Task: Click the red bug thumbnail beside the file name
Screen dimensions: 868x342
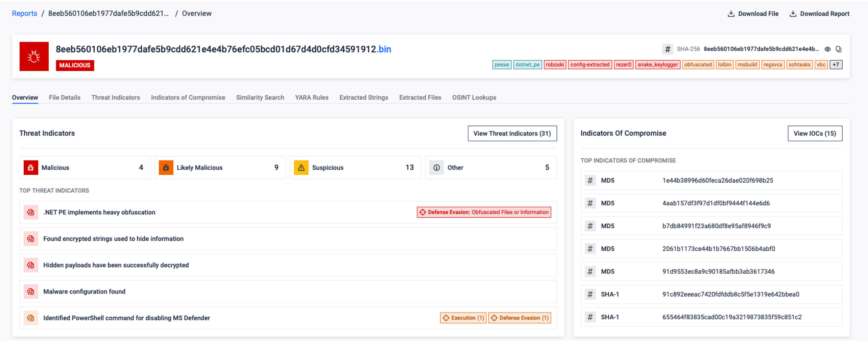Action: click(x=34, y=56)
